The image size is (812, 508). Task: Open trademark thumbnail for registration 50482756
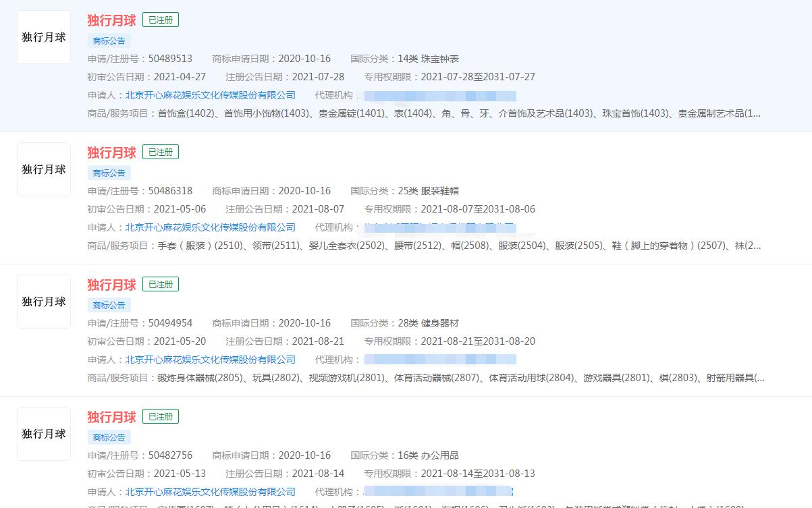pyautogui.click(x=44, y=434)
